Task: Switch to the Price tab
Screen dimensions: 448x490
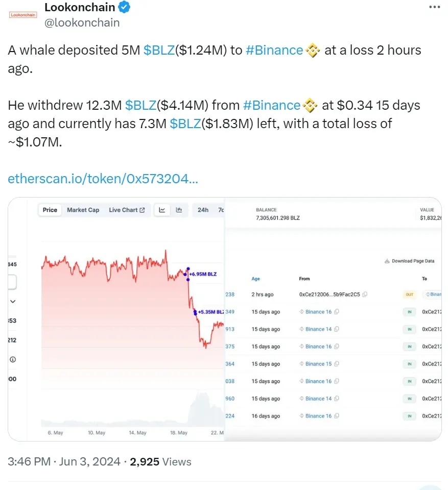Action: click(50, 210)
